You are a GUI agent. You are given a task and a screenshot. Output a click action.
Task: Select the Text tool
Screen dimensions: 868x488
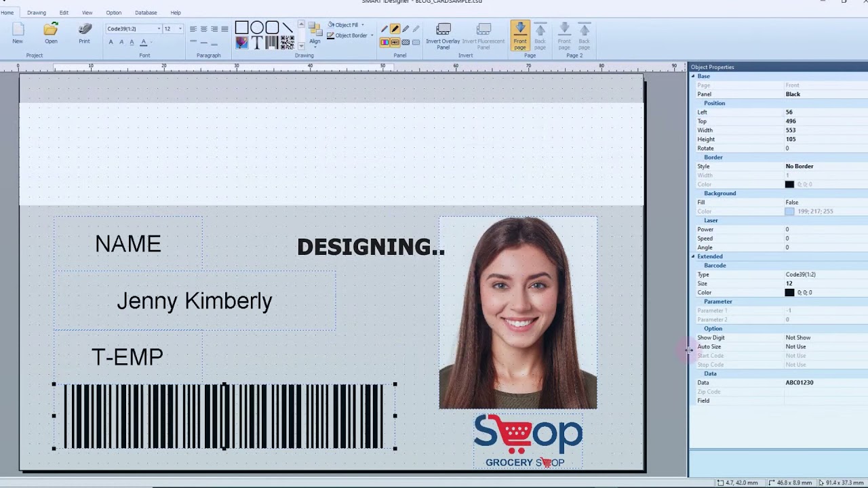[257, 43]
